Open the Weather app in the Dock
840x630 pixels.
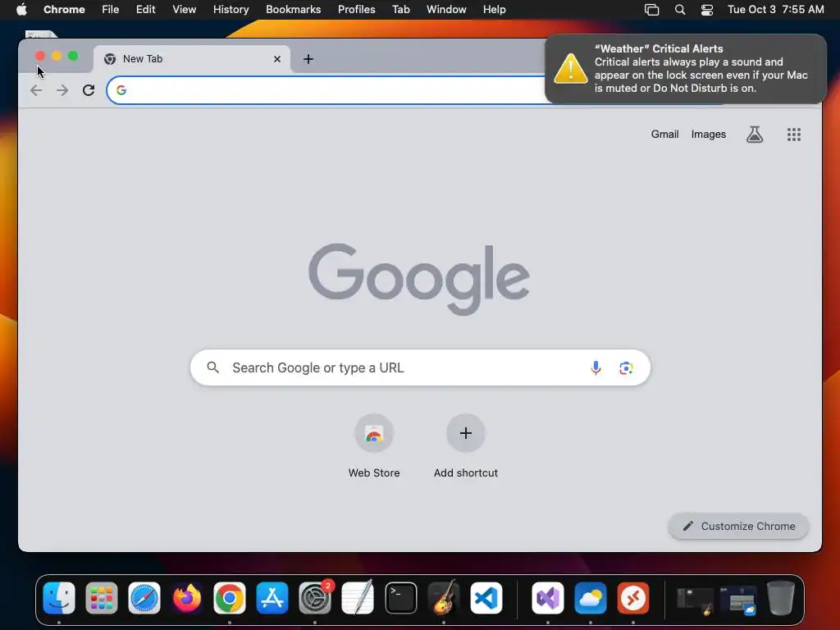tap(591, 598)
